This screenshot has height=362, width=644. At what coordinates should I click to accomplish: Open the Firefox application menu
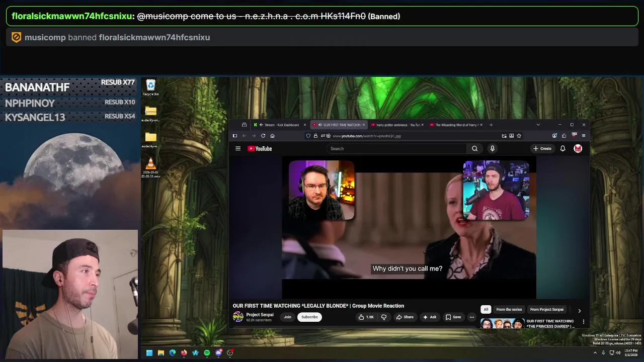[584, 136]
